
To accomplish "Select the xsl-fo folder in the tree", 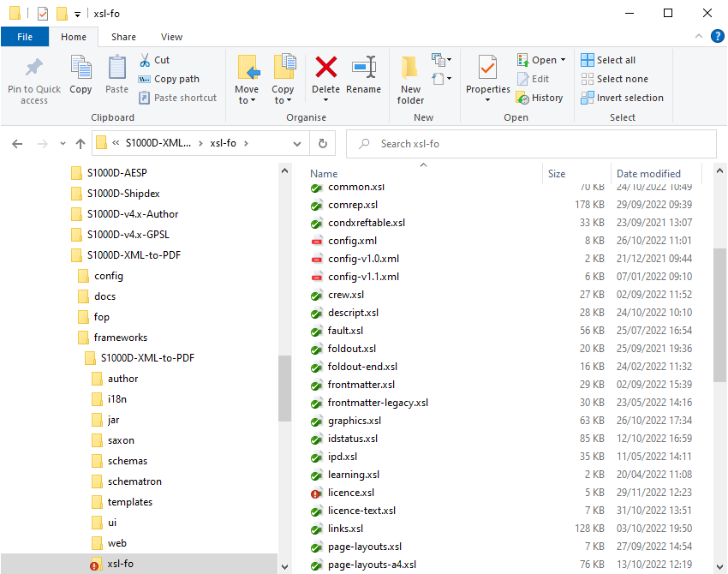I will point(139,564).
